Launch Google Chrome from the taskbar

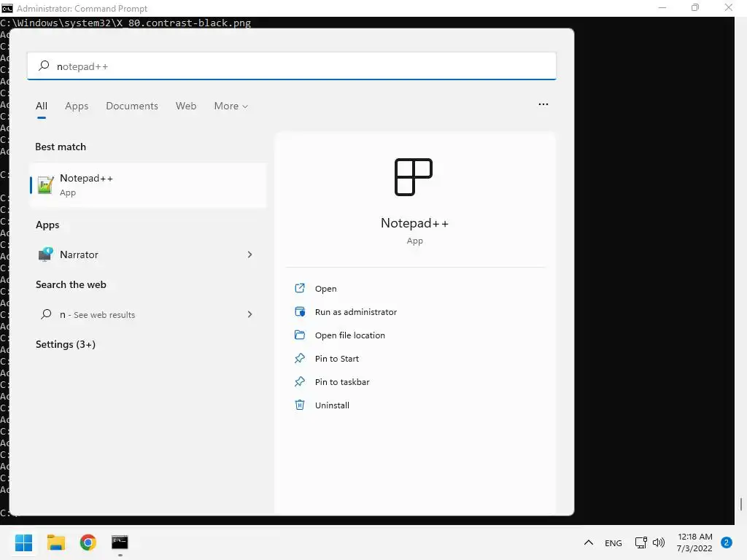[88, 542]
